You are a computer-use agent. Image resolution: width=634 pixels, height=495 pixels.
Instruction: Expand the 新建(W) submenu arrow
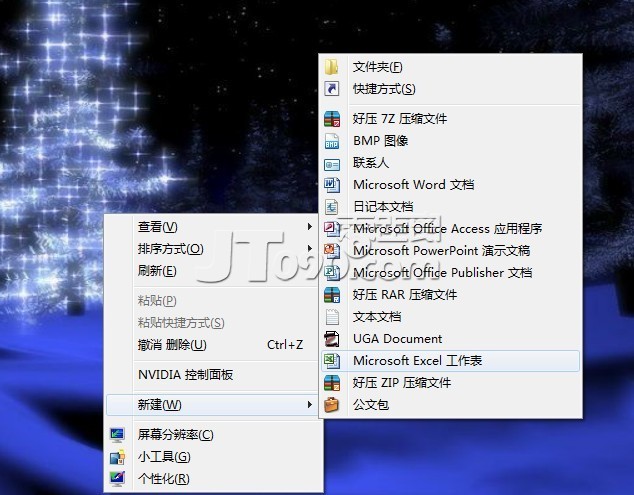point(309,404)
